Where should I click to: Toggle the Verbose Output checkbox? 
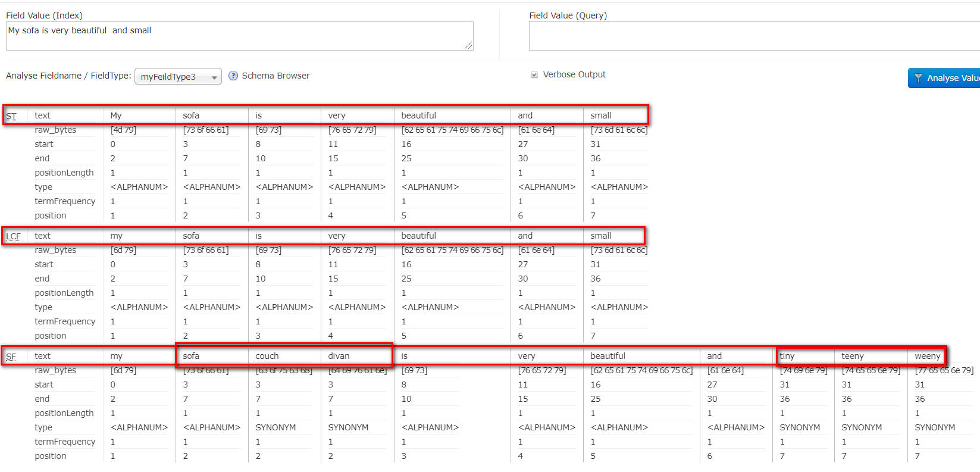tap(534, 75)
